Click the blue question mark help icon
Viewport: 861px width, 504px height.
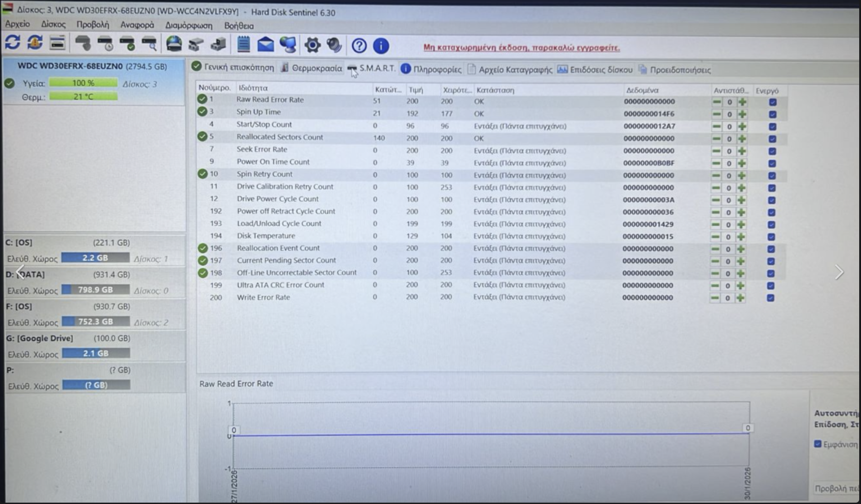click(359, 46)
